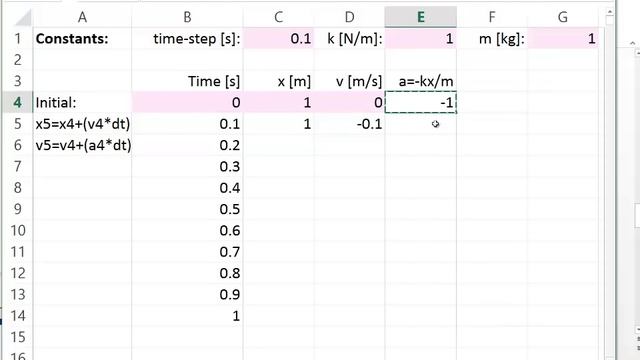Select time-step value cell 0.1 in C1
Screen dimensions: 640x360
point(279,39)
